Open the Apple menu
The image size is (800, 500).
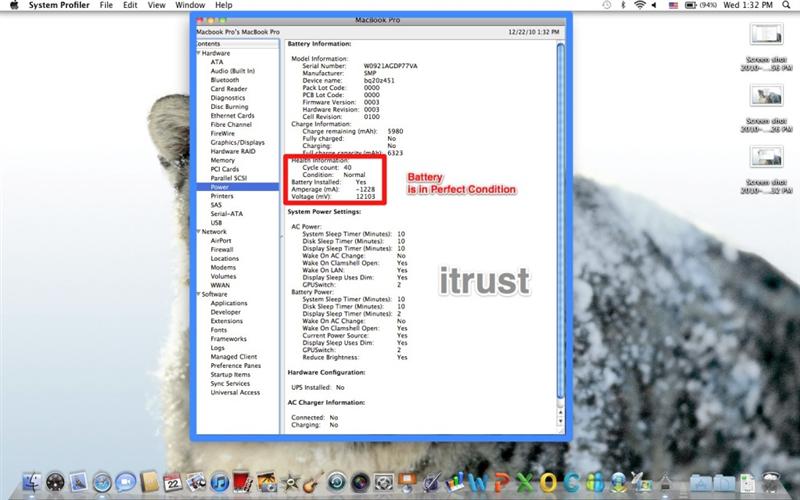(12, 6)
